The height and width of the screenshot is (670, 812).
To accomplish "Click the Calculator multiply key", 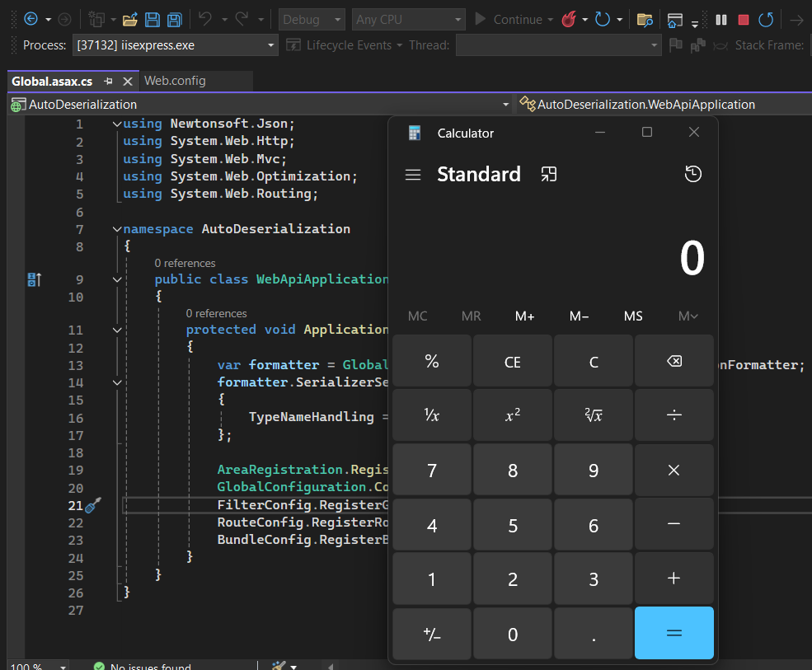I will (674, 470).
